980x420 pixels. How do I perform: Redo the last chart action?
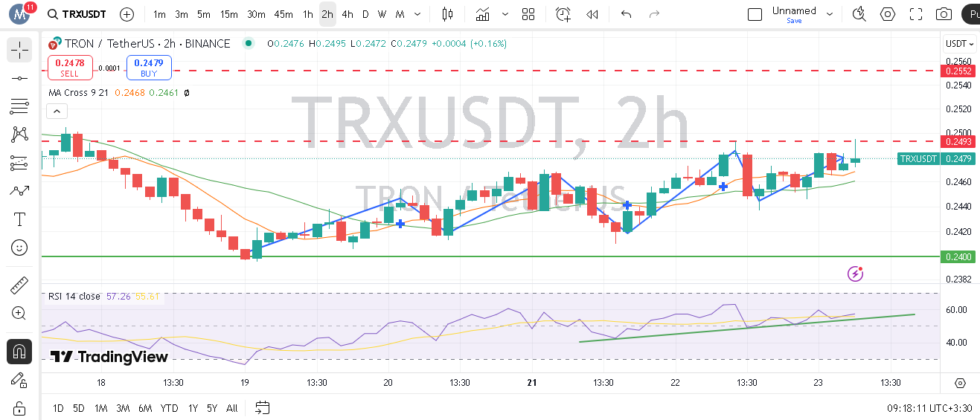(x=655, y=14)
